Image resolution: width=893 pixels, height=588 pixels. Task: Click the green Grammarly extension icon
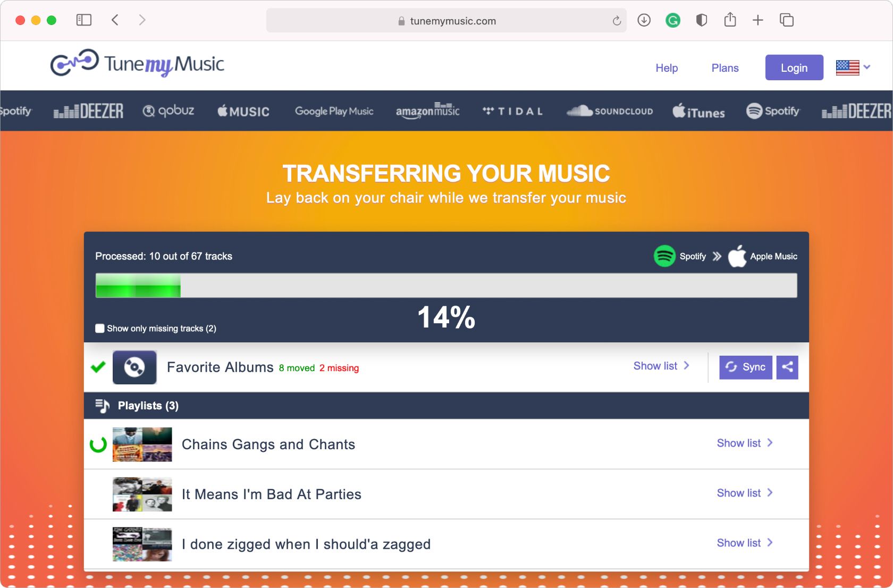(673, 20)
